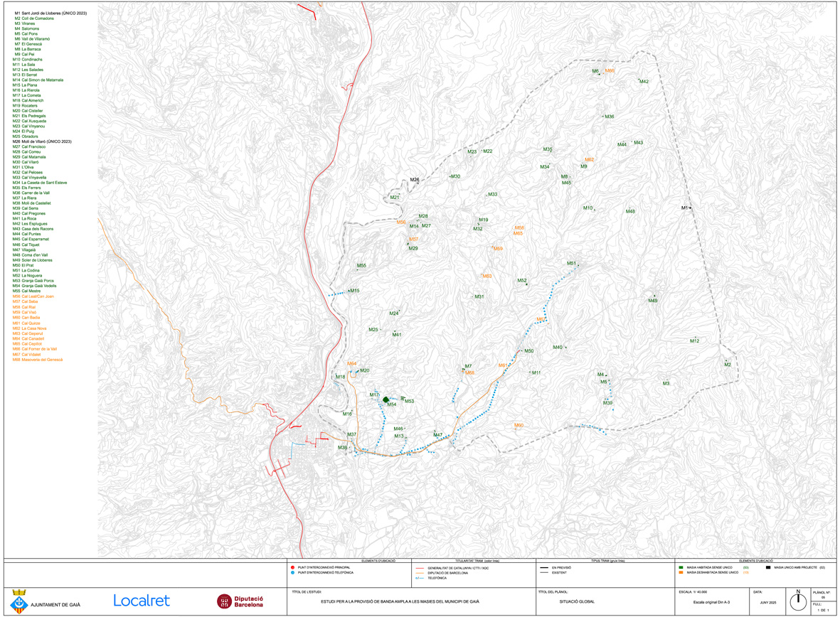Image resolution: width=840 pixels, height=617 pixels.
Task: Click the M33 label on the map
Action: click(x=493, y=195)
